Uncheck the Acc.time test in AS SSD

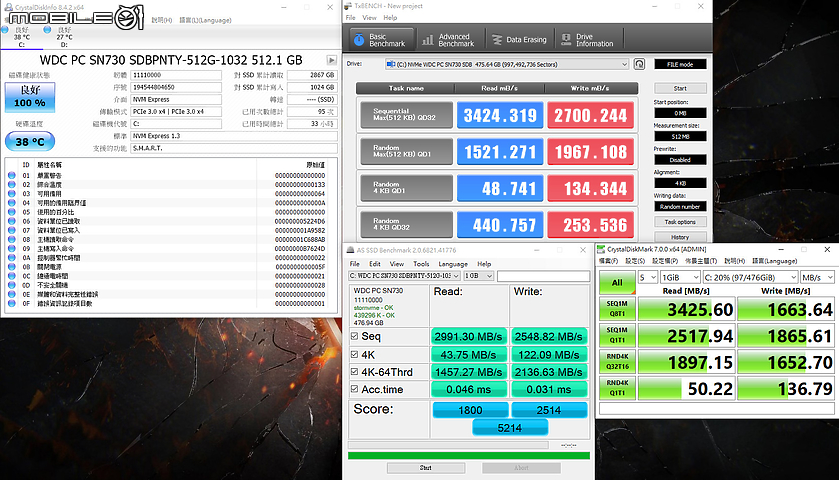(354, 389)
